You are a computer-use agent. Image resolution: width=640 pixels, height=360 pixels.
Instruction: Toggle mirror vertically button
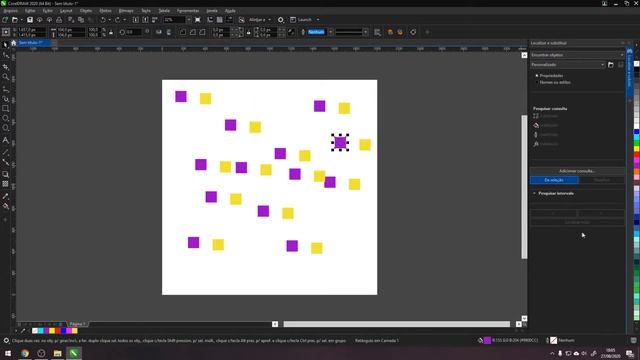(169, 32)
